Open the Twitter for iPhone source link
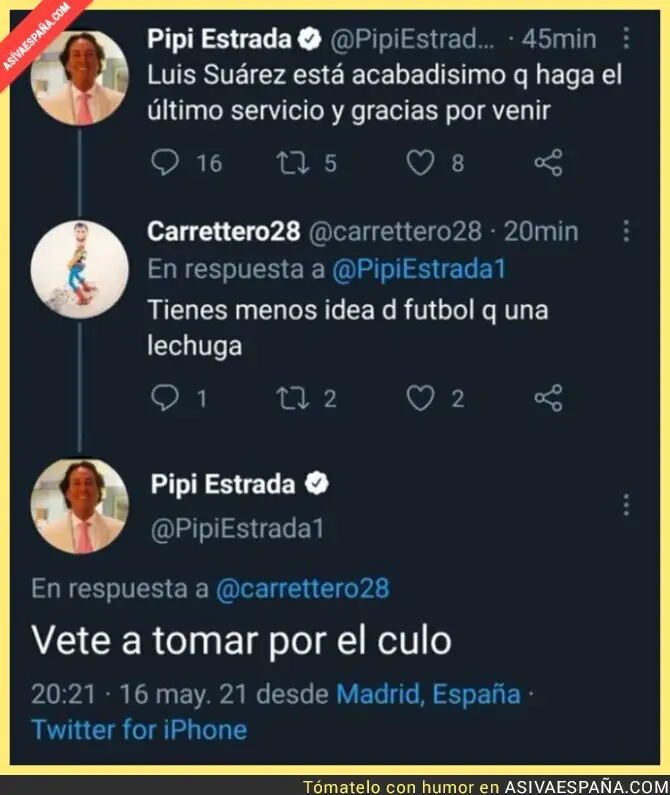 click(139, 730)
